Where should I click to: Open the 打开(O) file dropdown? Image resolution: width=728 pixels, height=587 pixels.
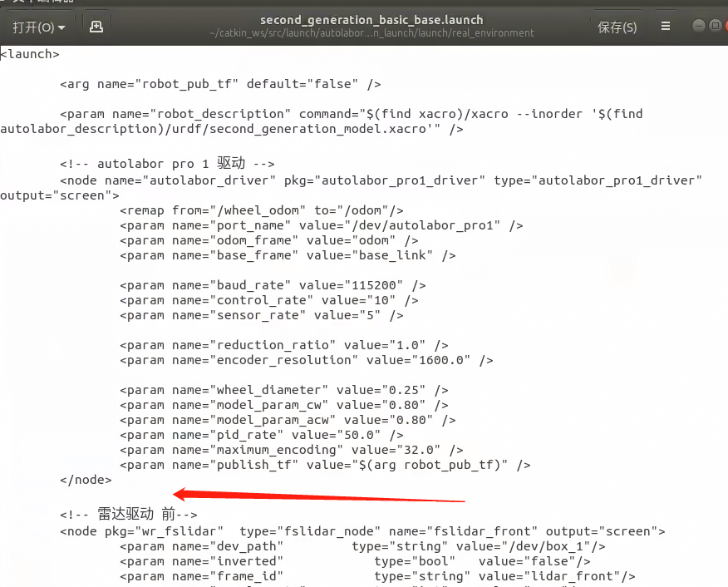pyautogui.click(x=38, y=27)
